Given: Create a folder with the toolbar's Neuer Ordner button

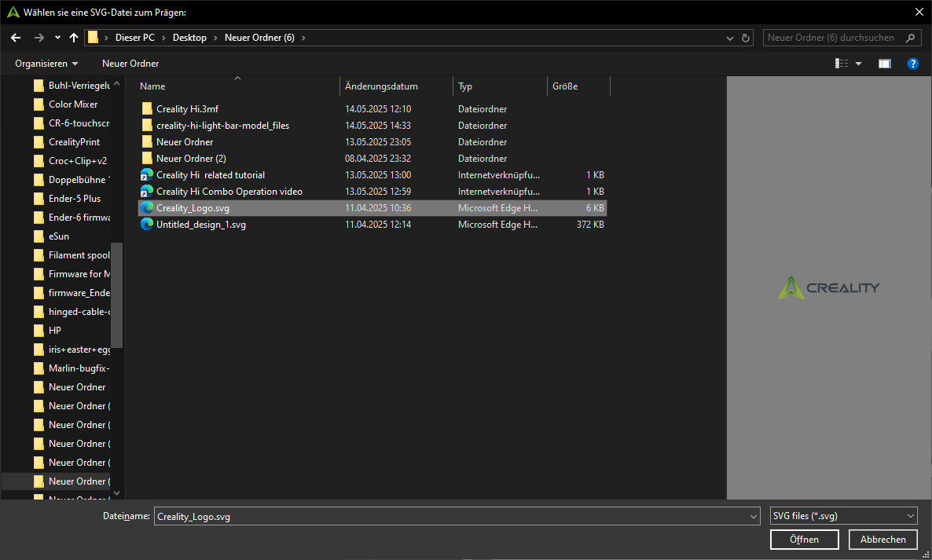Looking at the screenshot, I should (130, 64).
